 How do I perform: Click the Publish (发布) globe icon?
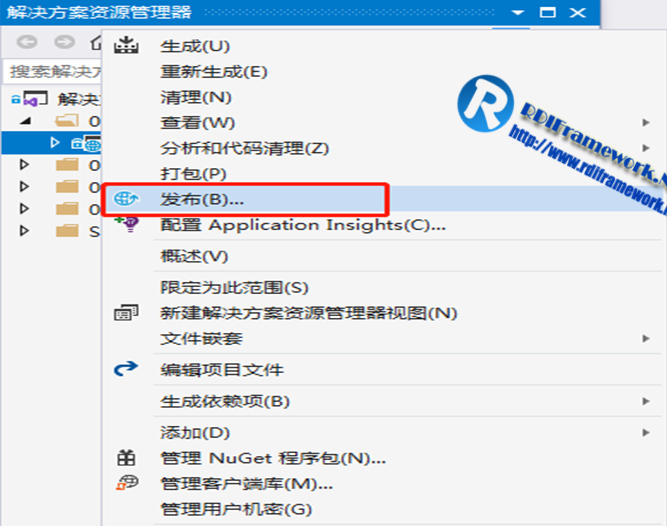[126, 198]
